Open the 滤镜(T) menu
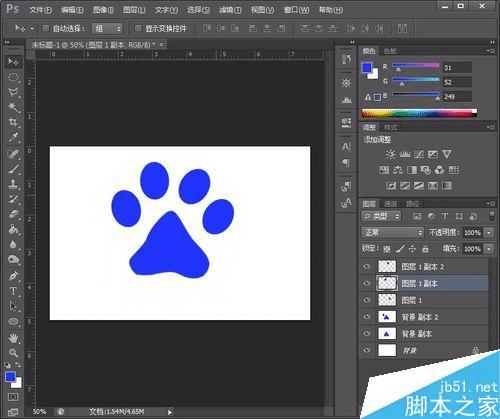 click(x=230, y=10)
